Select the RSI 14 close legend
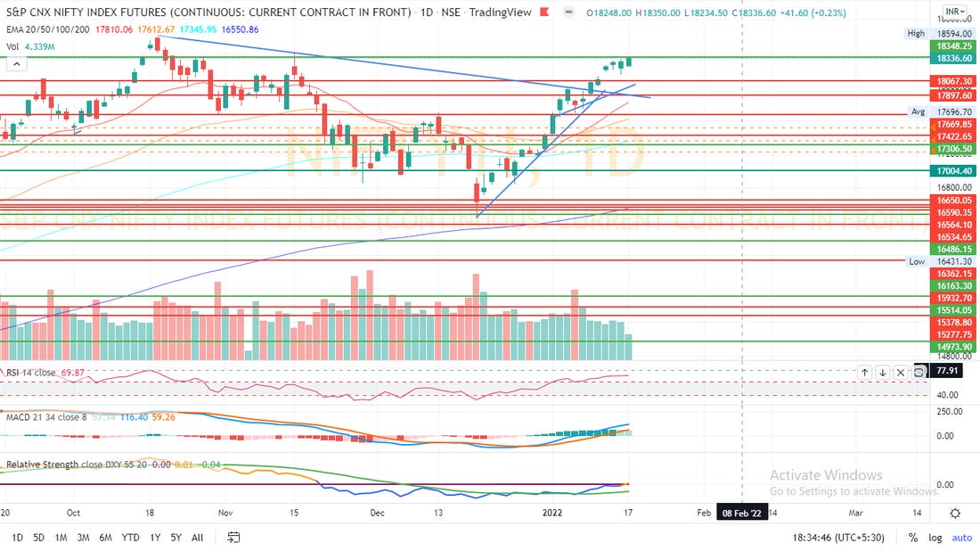 pyautogui.click(x=30, y=373)
